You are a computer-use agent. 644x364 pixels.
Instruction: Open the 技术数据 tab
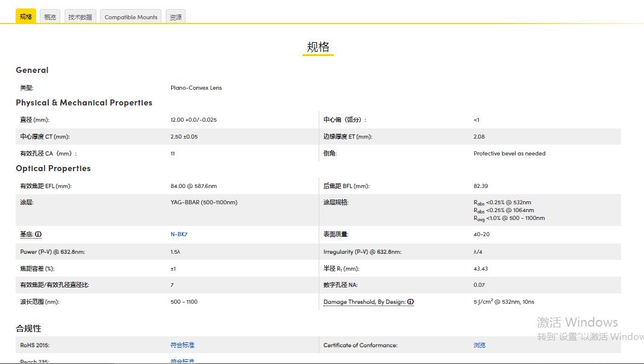[80, 16]
